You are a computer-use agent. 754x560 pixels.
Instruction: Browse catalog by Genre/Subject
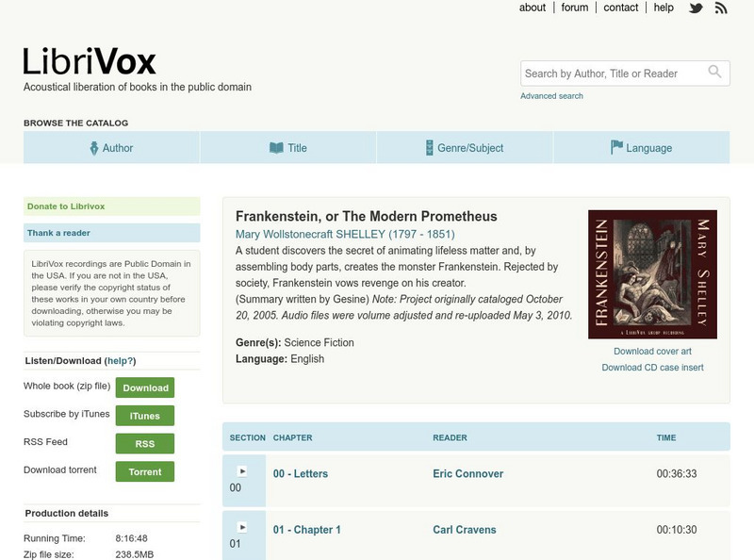tap(464, 148)
